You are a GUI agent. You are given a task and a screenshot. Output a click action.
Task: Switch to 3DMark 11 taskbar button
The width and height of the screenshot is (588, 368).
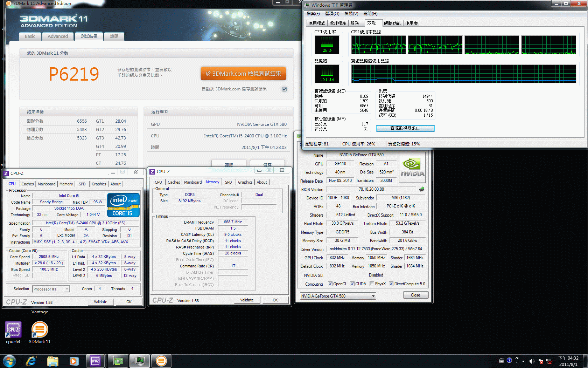pyautogui.click(x=161, y=361)
